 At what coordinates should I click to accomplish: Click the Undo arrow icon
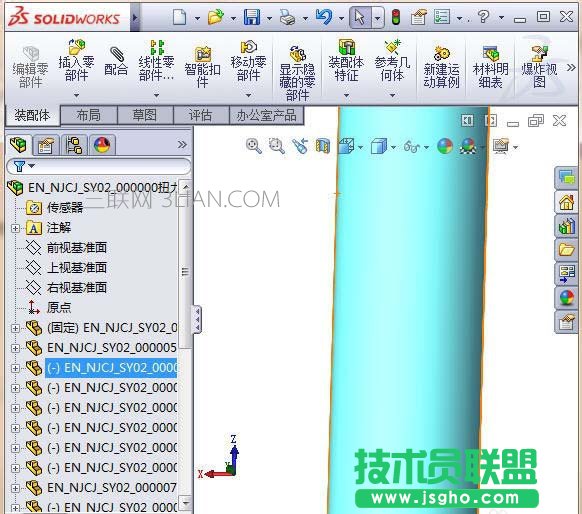(323, 17)
